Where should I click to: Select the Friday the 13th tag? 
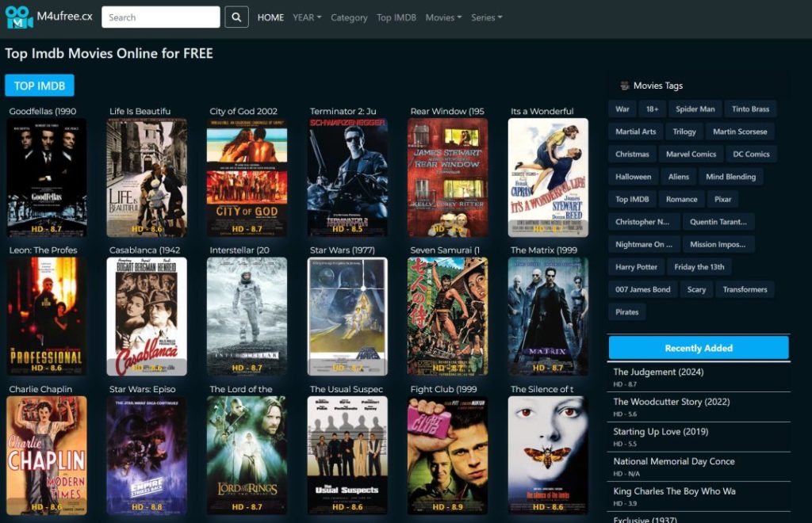699,267
